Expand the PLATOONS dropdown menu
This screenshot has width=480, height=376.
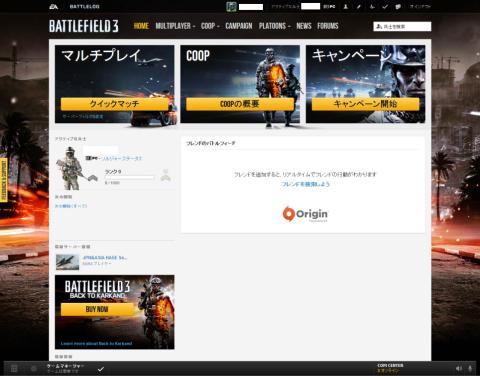(275, 26)
